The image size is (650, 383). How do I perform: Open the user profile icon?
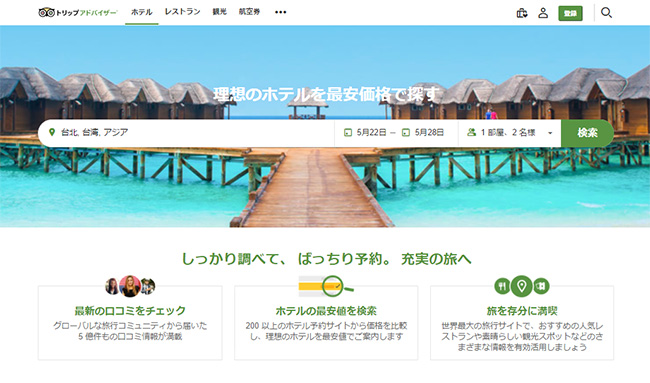pyautogui.click(x=543, y=13)
